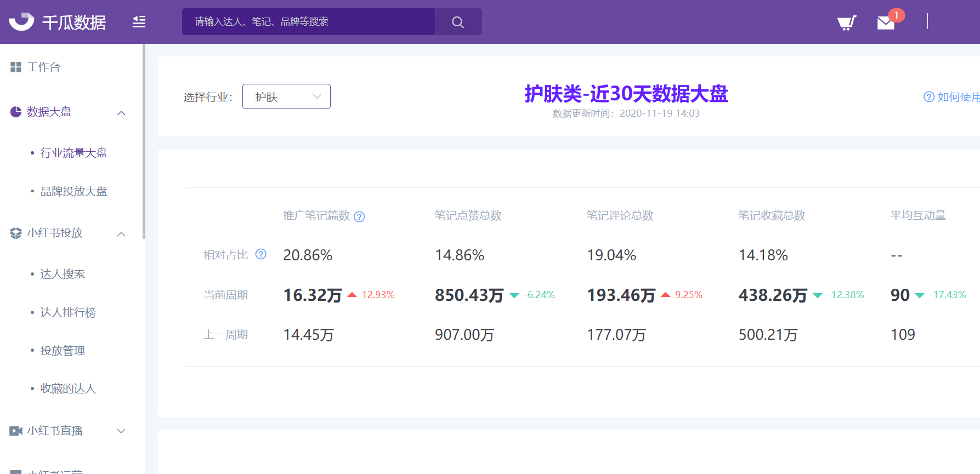Select 行业流量大盘 in sidebar
Screen dimensions: 980x474
point(73,153)
